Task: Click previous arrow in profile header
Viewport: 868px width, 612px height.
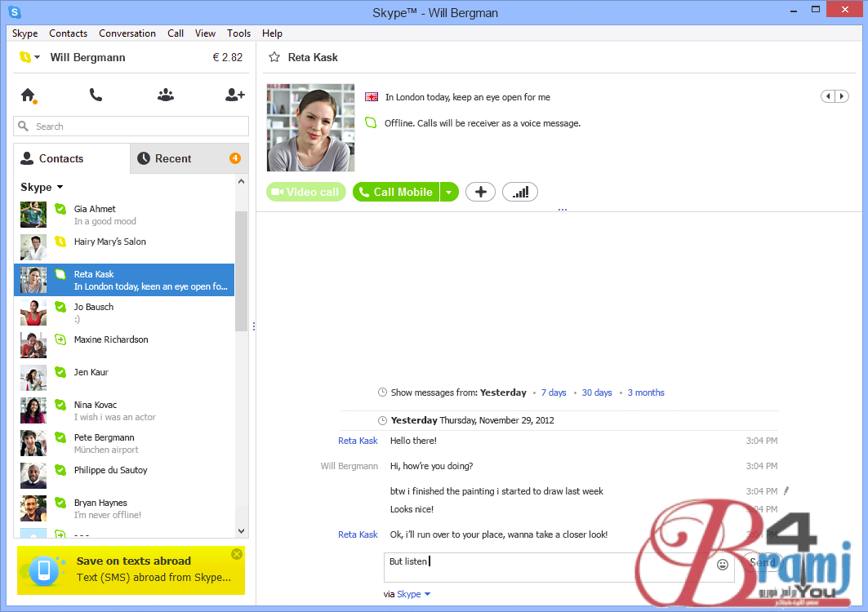Action: [x=828, y=96]
